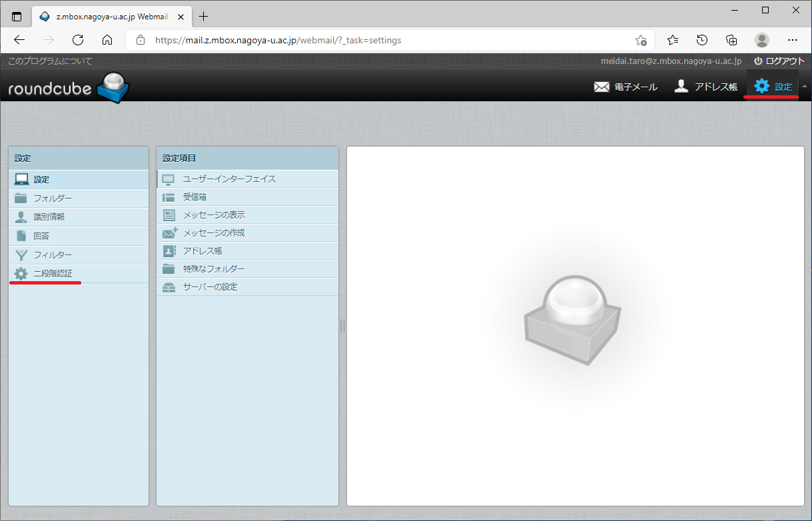Select メッセージの作成 preferences
Viewport: 812px width, 521px height.
pos(214,233)
